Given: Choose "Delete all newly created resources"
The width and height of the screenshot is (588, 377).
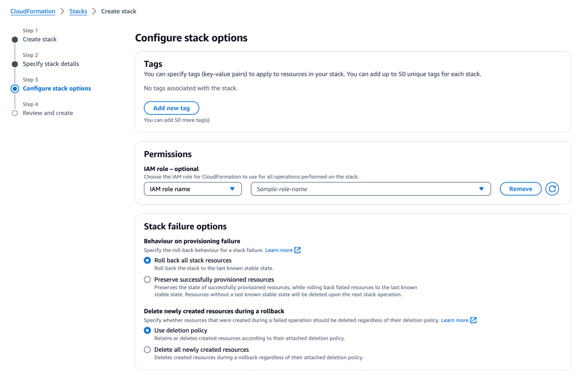Looking at the screenshot, I should (147, 349).
